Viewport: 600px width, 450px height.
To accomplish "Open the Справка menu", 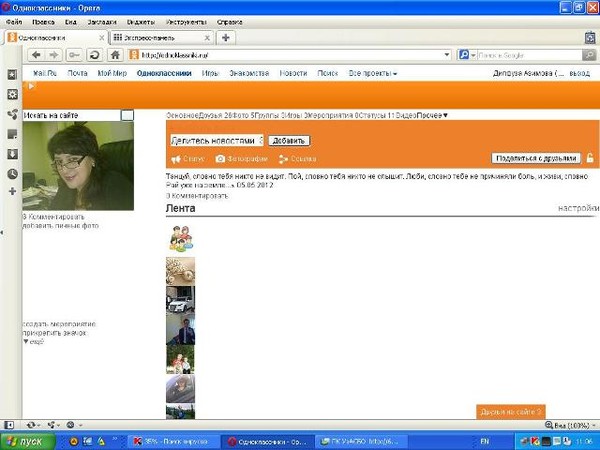I will (230, 22).
